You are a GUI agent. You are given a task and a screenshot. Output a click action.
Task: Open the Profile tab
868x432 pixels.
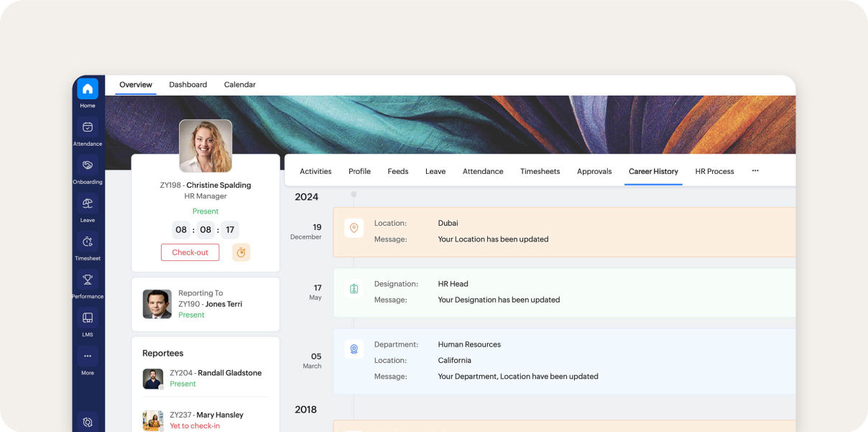[x=359, y=171]
